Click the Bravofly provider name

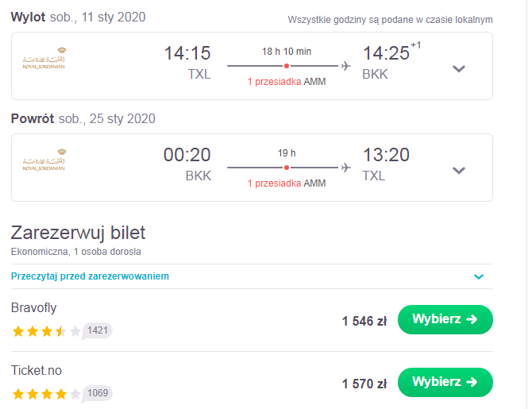click(33, 308)
